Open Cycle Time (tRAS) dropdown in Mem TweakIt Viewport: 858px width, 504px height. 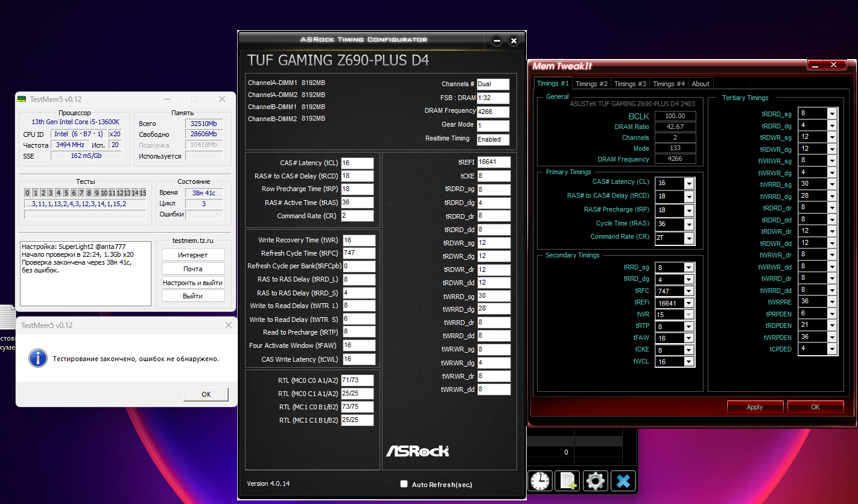pyautogui.click(x=689, y=224)
